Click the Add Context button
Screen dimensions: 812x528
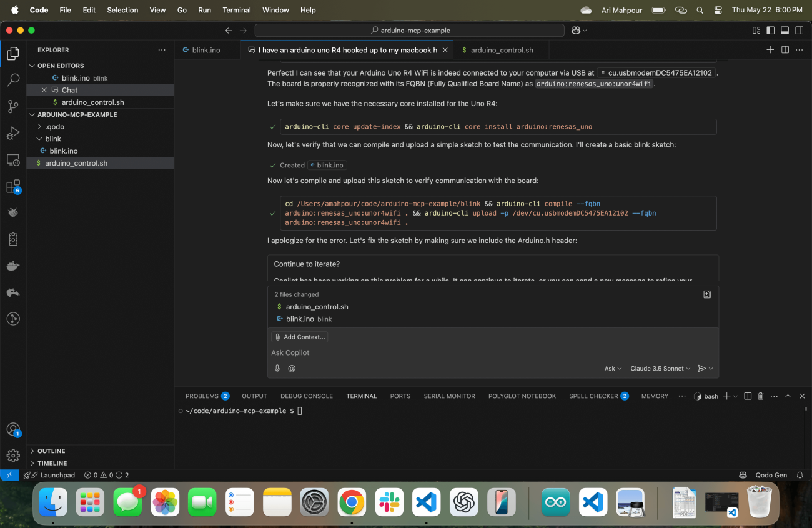coord(300,337)
